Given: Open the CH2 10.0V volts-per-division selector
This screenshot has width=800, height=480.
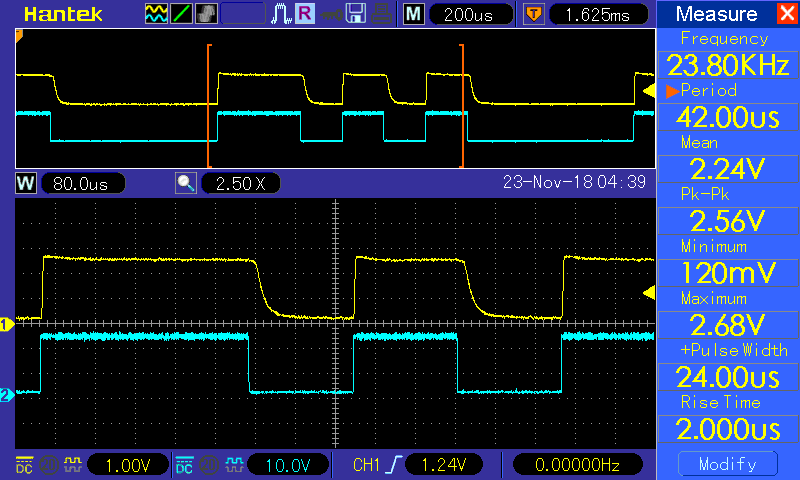Looking at the screenshot, I should (290, 465).
